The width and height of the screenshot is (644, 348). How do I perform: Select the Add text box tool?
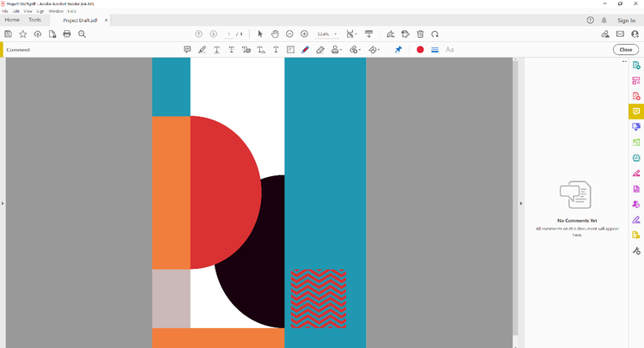[x=291, y=50]
